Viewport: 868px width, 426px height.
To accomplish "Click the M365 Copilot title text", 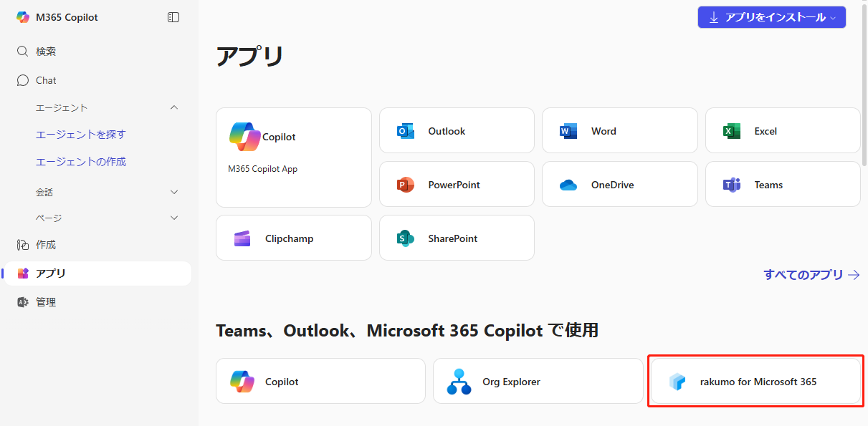I will click(x=67, y=17).
